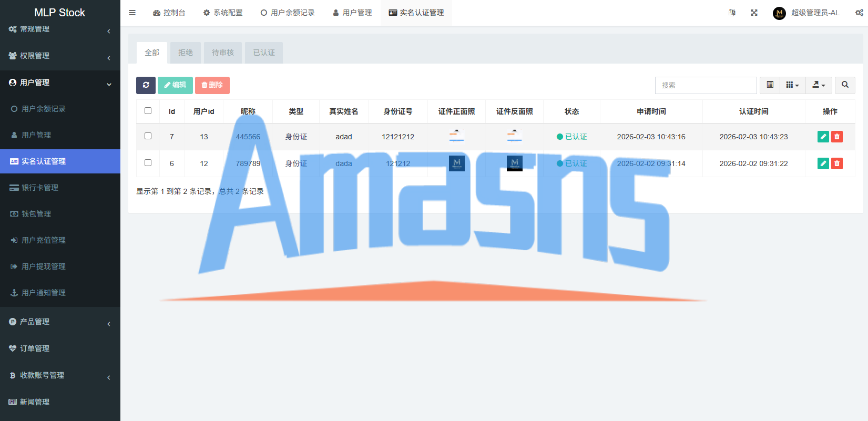Expand the 收款账号管理 sidebar menu
Viewport: 868px width, 421px height.
[x=60, y=376]
